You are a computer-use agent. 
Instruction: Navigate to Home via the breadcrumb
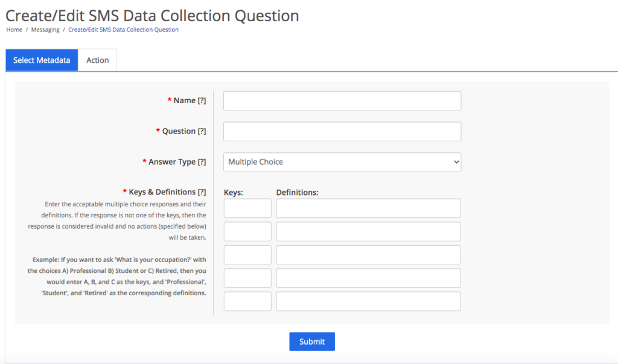13,29
